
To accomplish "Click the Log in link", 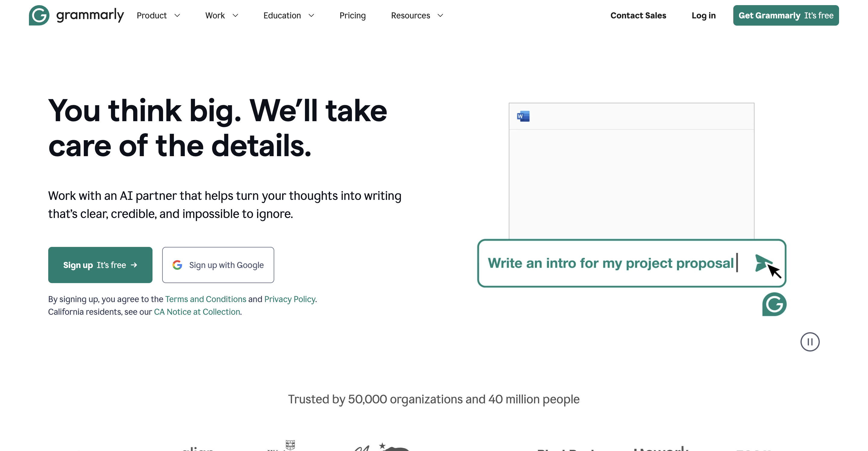I will [x=703, y=15].
